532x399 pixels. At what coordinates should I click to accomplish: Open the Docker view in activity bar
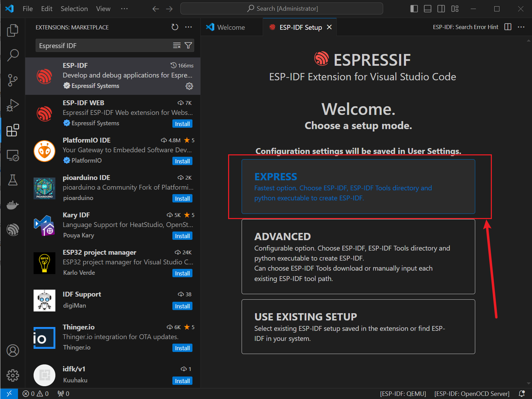13,205
